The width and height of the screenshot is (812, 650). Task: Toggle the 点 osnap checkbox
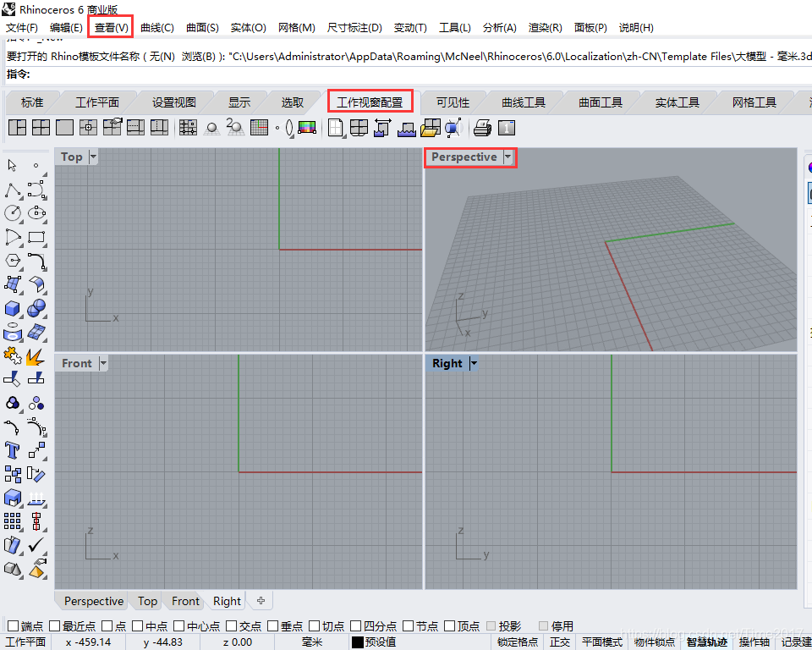click(x=107, y=625)
